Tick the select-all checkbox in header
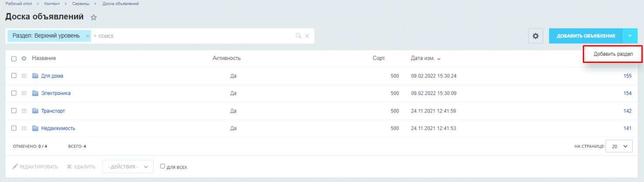 coord(14,59)
